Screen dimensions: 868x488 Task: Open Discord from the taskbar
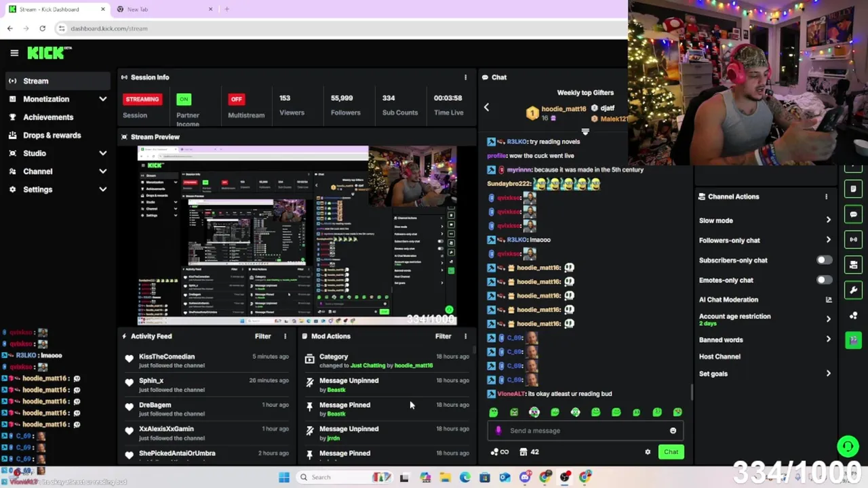(x=525, y=477)
